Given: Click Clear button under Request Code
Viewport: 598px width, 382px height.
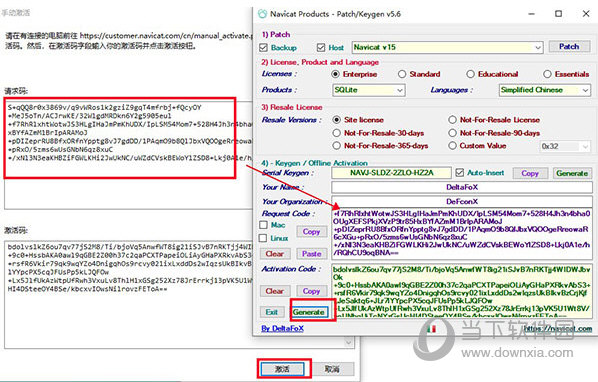Looking at the screenshot, I should pyautogui.click(x=275, y=254).
